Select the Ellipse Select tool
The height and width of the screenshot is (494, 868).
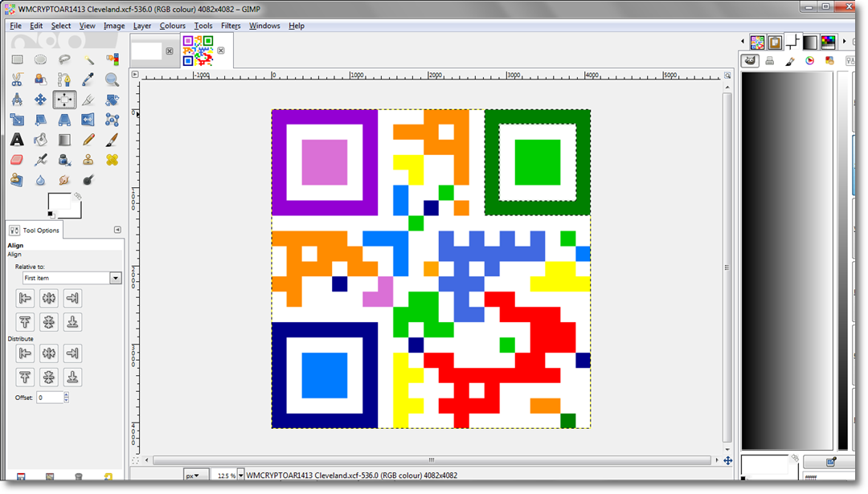pos(40,59)
